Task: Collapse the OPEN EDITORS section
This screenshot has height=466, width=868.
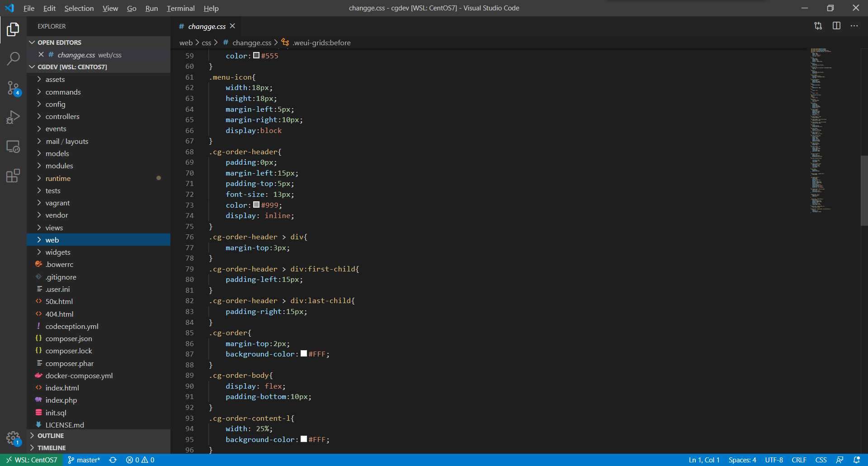Action: (59, 43)
